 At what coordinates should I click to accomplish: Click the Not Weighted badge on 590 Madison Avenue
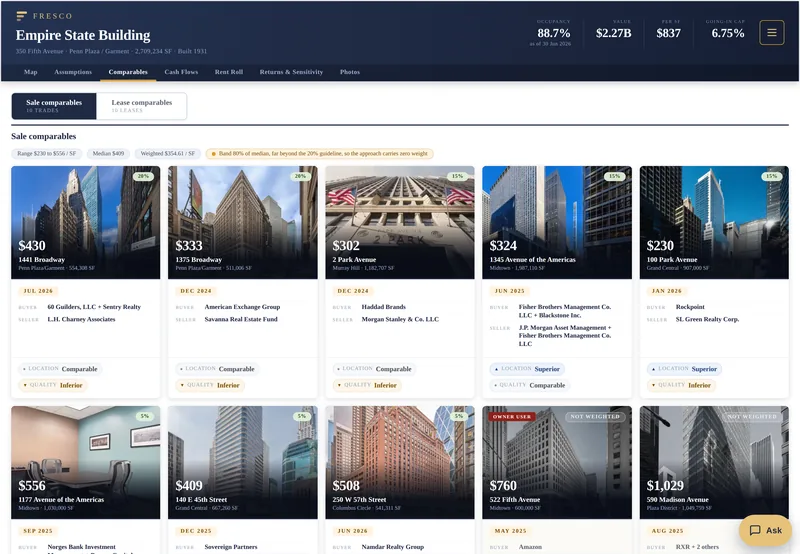click(752, 417)
